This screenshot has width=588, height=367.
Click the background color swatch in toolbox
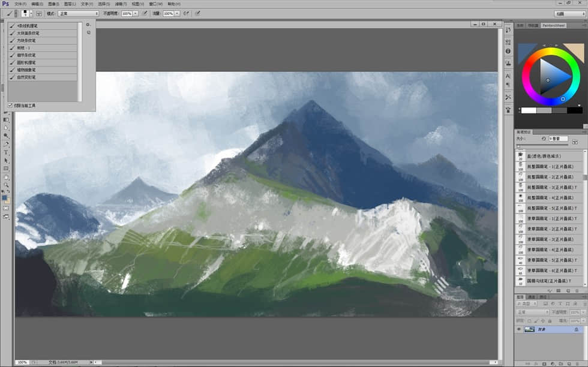tap(8, 201)
